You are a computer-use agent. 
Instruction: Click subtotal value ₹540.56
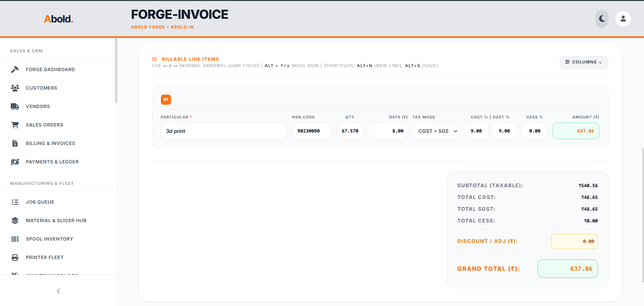[588, 186]
